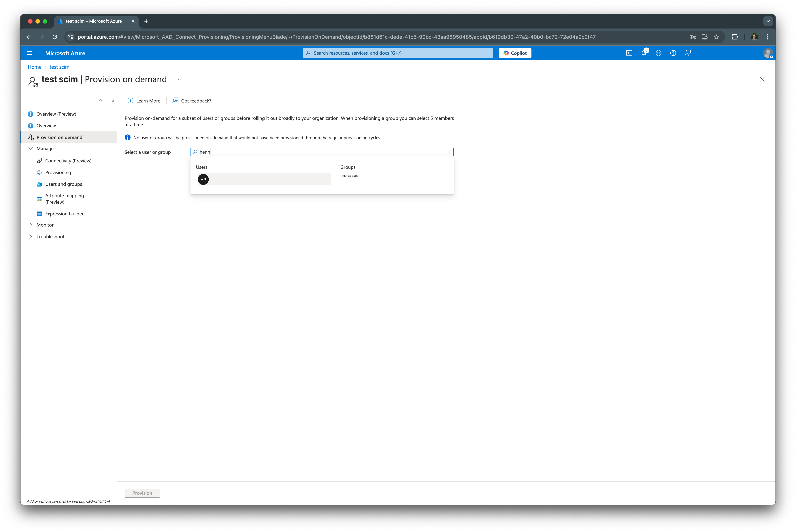
Task: Navigate to test scim via breadcrumb
Action: click(59, 67)
